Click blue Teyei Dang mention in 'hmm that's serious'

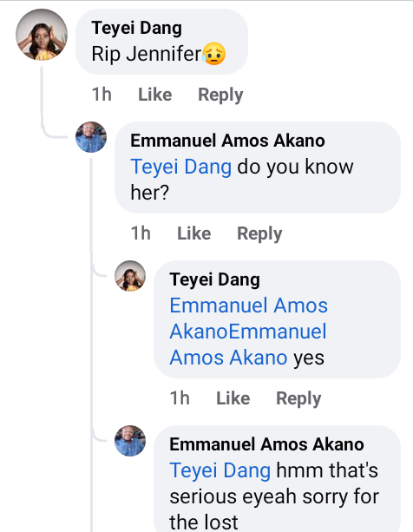[x=220, y=470]
